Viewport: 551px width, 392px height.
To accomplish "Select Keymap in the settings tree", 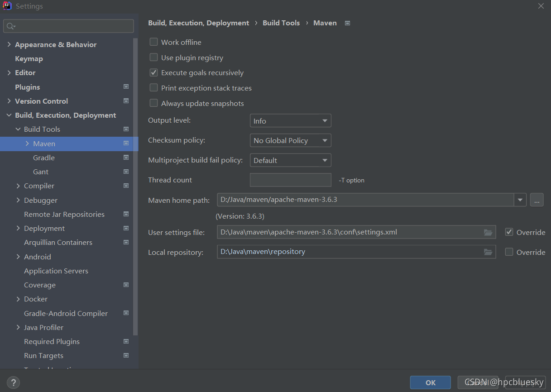I will tap(29, 58).
